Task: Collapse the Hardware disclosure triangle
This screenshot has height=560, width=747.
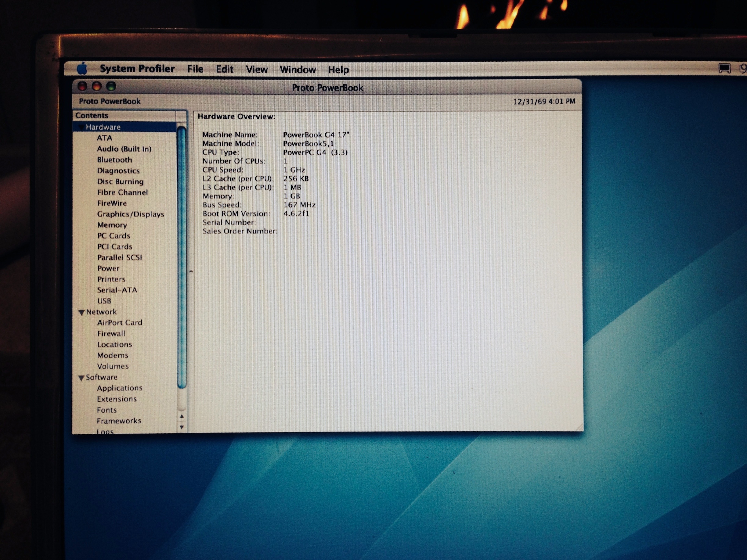Action: click(81, 127)
